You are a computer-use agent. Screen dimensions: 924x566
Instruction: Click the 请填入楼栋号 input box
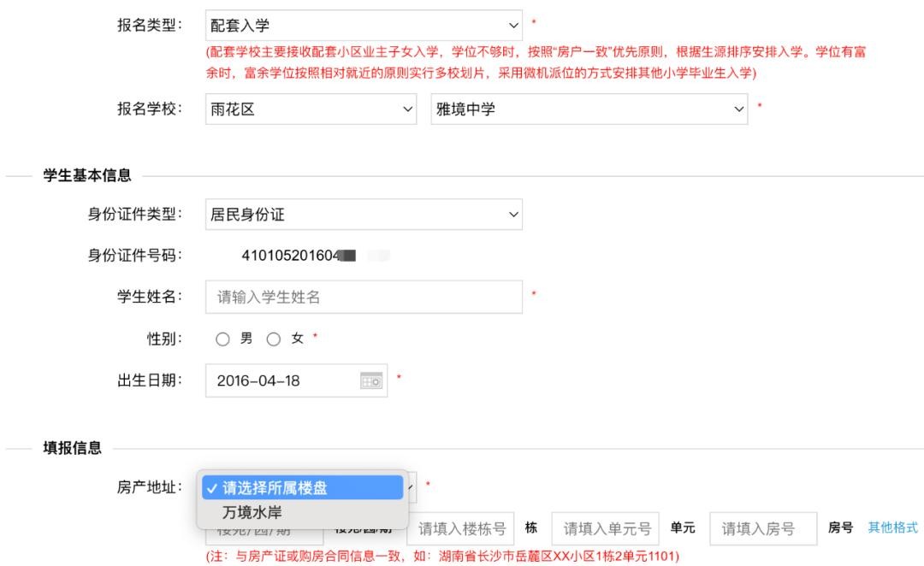point(461,529)
